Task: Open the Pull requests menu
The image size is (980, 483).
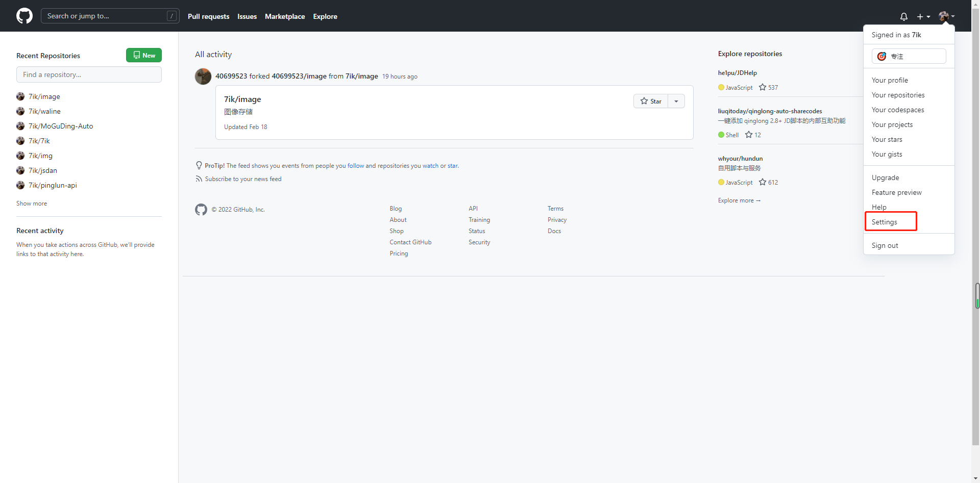Action: tap(208, 16)
